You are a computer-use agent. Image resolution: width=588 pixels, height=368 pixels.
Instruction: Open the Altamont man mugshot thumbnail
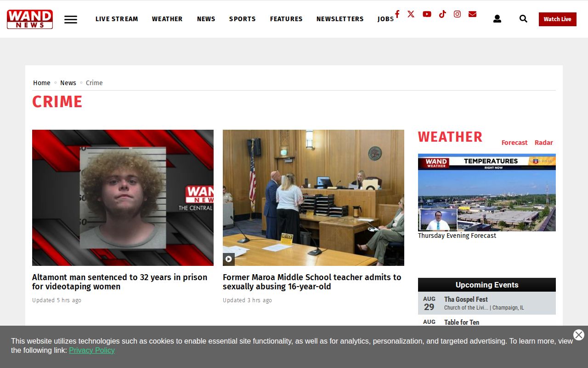click(123, 198)
